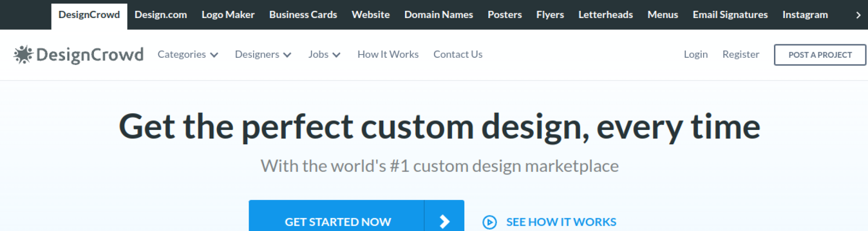Viewport: 868px width, 231px height.
Task: Click the Register link
Action: 741,55
